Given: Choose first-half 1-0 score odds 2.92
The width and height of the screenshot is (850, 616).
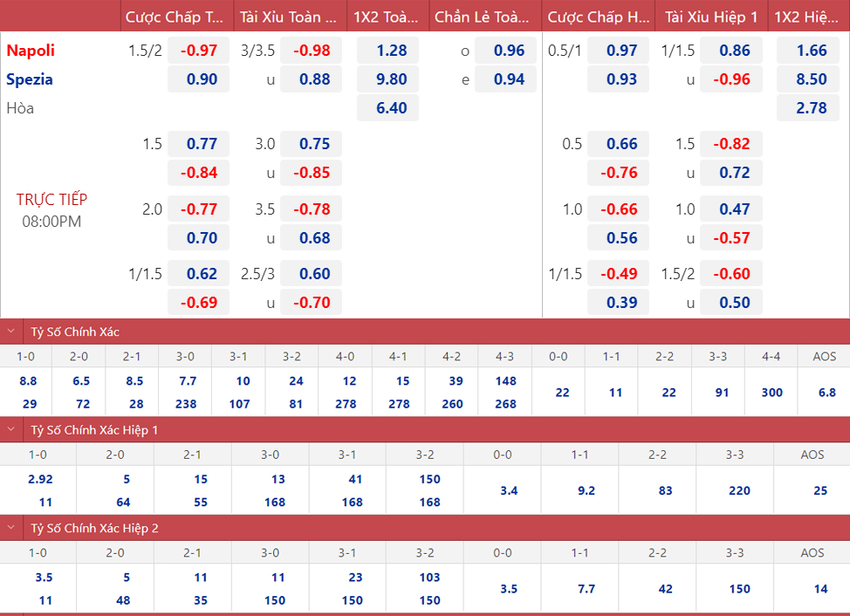Looking at the screenshot, I should click(39, 479).
